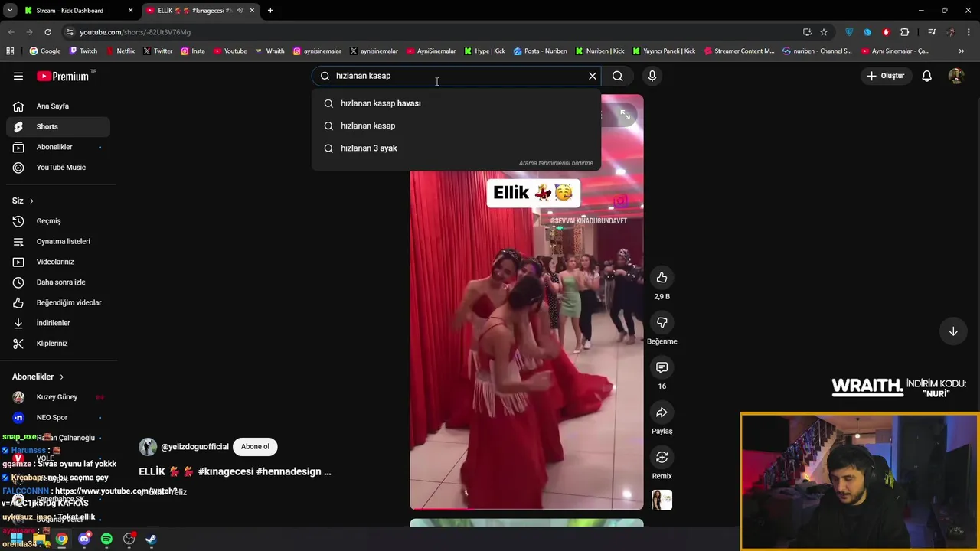The width and height of the screenshot is (980, 551).
Task: Mute the ELLİK tab audio icon
Action: pos(240,11)
